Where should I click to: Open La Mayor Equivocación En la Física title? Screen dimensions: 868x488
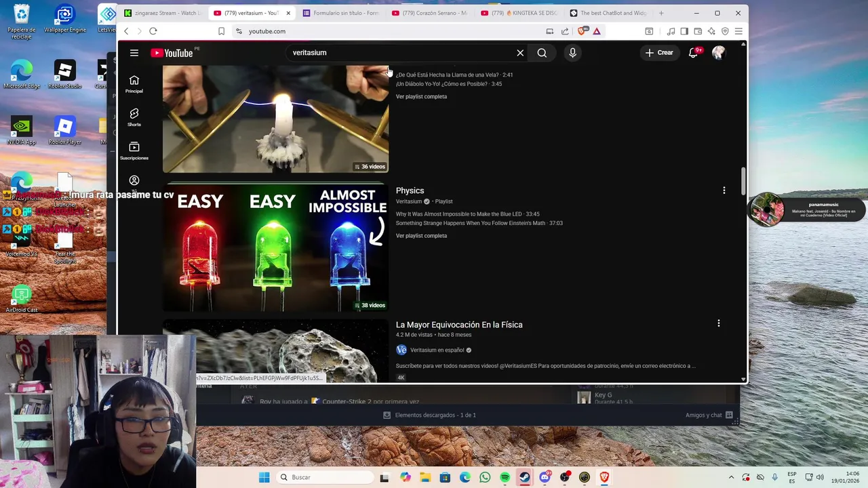point(459,325)
